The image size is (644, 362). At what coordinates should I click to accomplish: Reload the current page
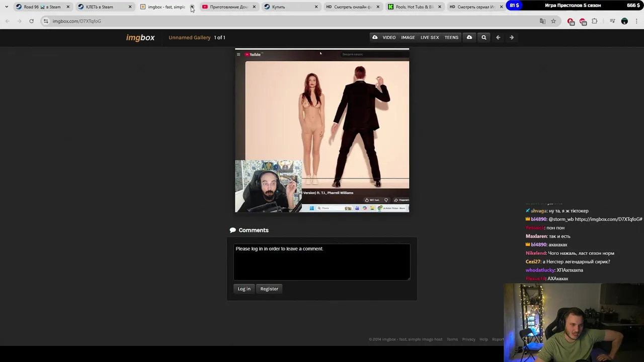point(31,21)
